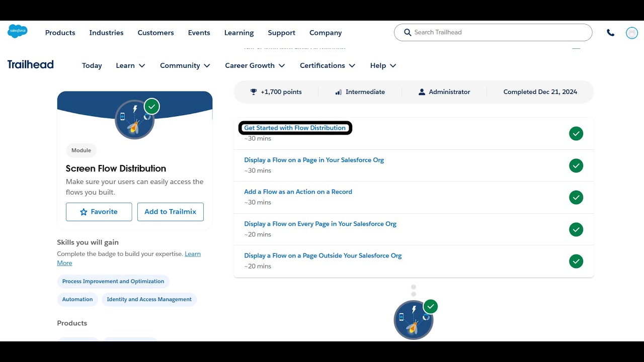Expand the Community dropdown menu
This screenshot has width=644, height=362.
click(185, 65)
